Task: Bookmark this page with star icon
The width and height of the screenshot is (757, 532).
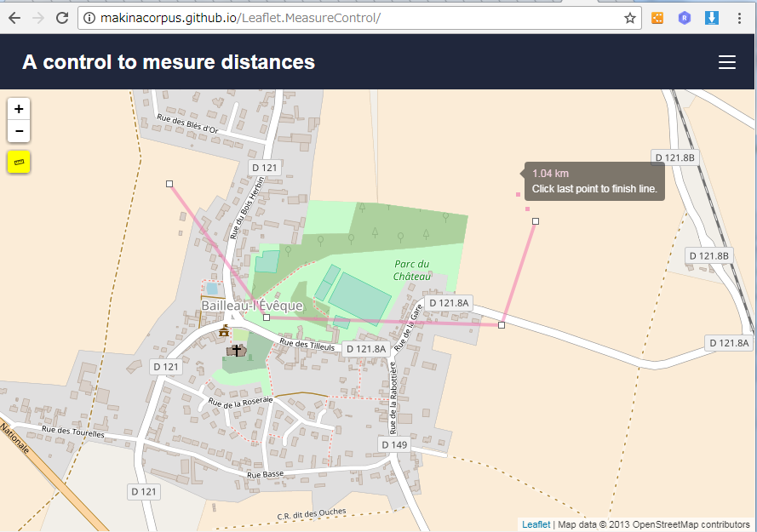Action: click(630, 18)
